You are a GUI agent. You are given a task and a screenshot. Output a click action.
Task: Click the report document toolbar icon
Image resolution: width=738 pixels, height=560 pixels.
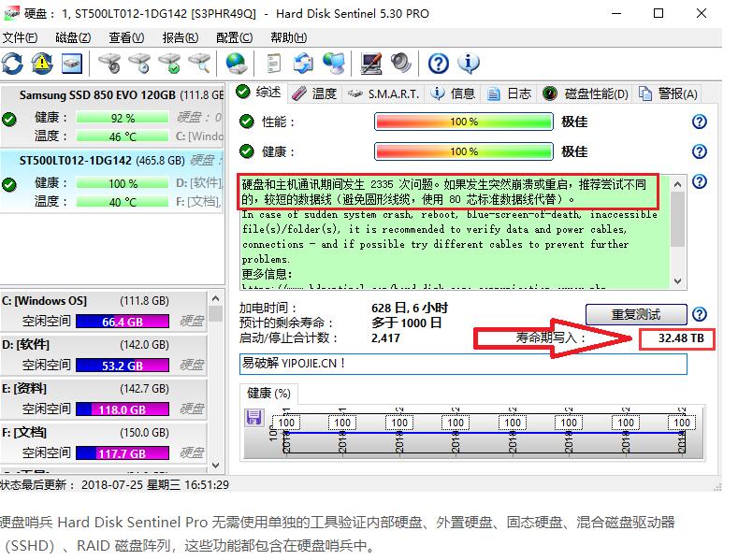click(x=273, y=63)
